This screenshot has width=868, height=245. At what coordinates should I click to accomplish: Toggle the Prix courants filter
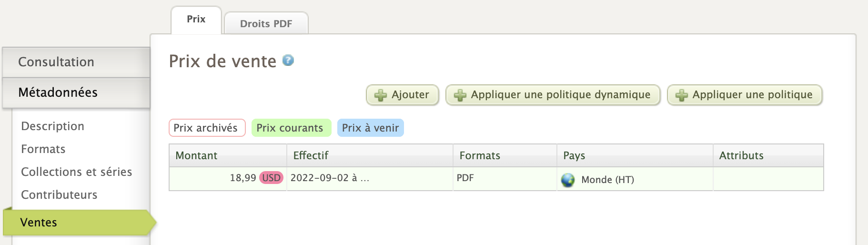(291, 128)
